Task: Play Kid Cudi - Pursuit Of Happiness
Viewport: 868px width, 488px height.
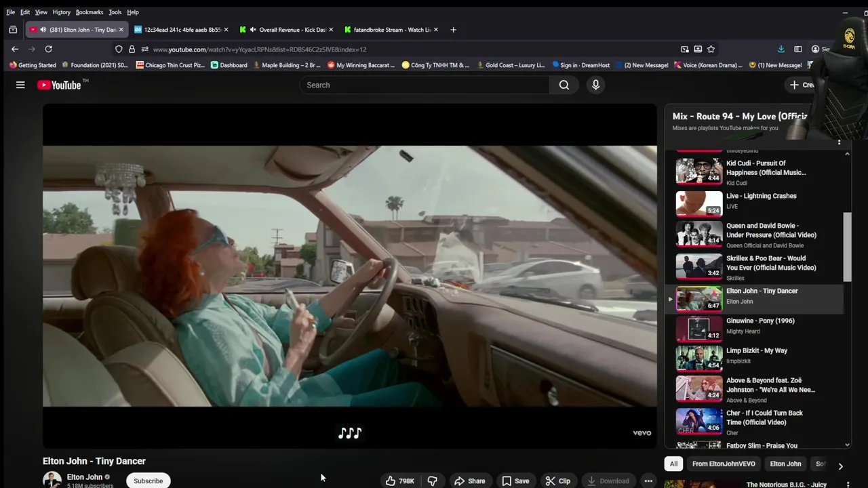Action: (x=753, y=172)
